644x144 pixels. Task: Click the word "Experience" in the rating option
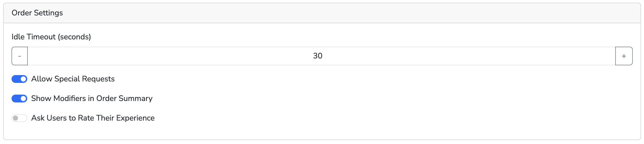pos(135,118)
